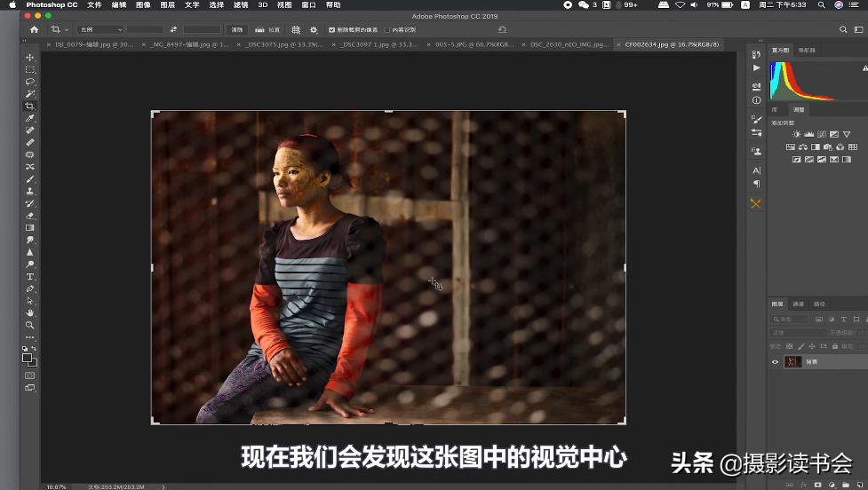Select the Eraser tool

tap(30, 216)
